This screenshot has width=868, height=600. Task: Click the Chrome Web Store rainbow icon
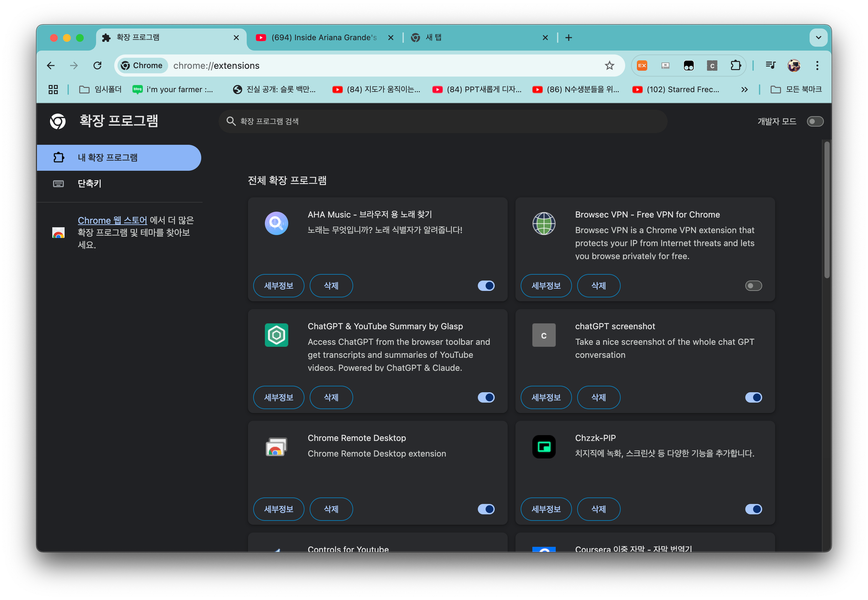[58, 233]
